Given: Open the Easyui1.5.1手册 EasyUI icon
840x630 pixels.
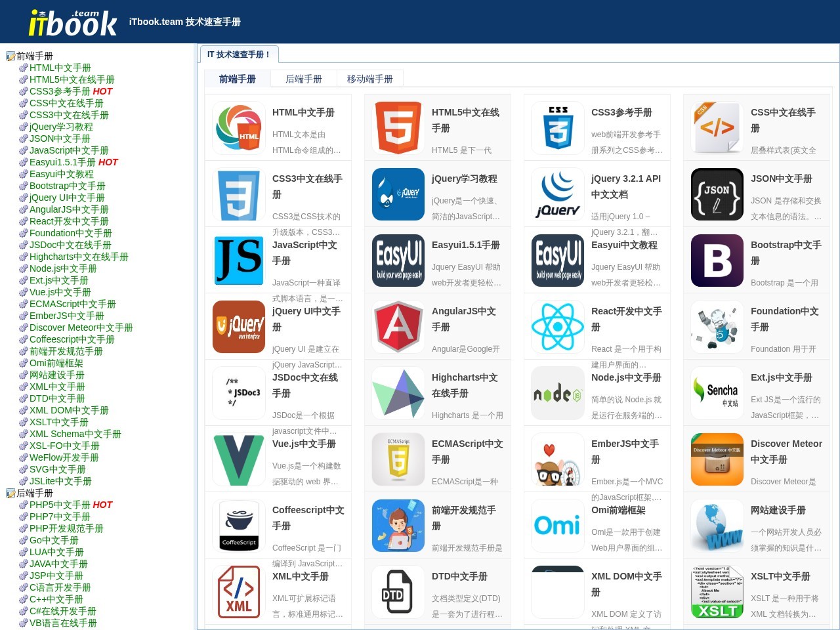Looking at the screenshot, I should pos(398,261).
